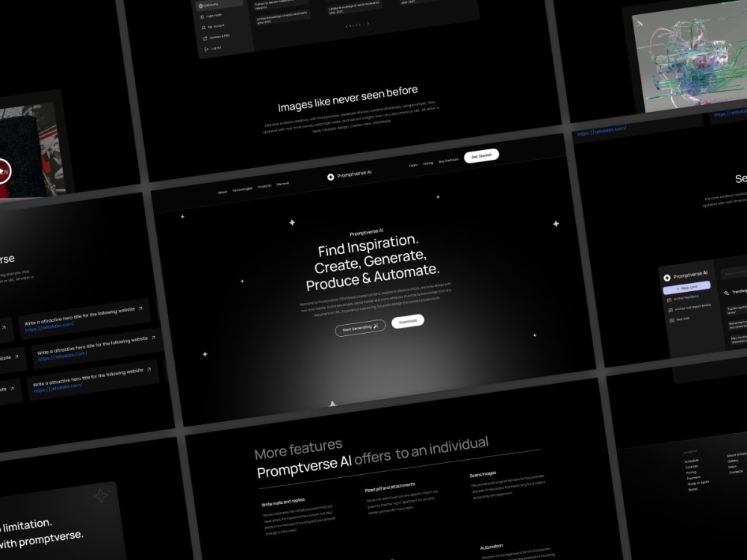This screenshot has width=747, height=560.
Task: Click the sun icon beside Light mode
Action: 202,16
